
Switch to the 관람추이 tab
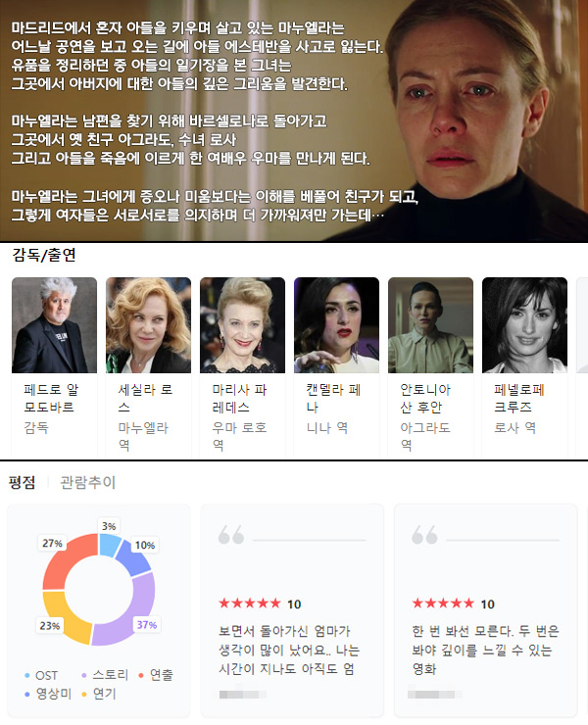(x=87, y=482)
